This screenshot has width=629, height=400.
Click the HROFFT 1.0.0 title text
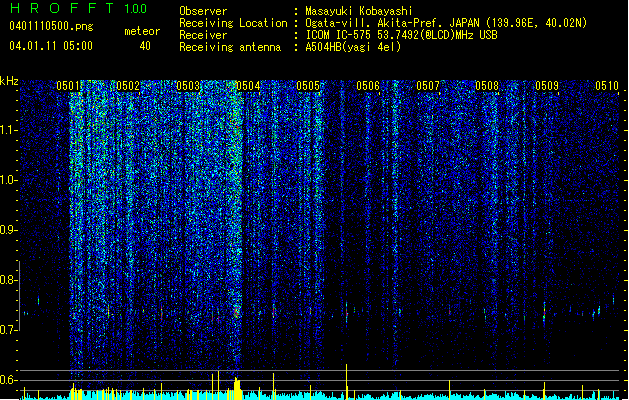[79, 8]
